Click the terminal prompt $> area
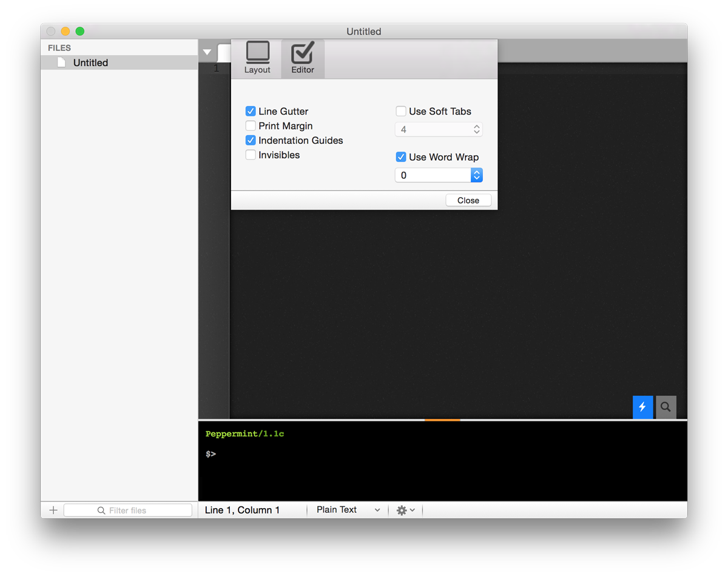The image size is (728, 576). tap(211, 454)
